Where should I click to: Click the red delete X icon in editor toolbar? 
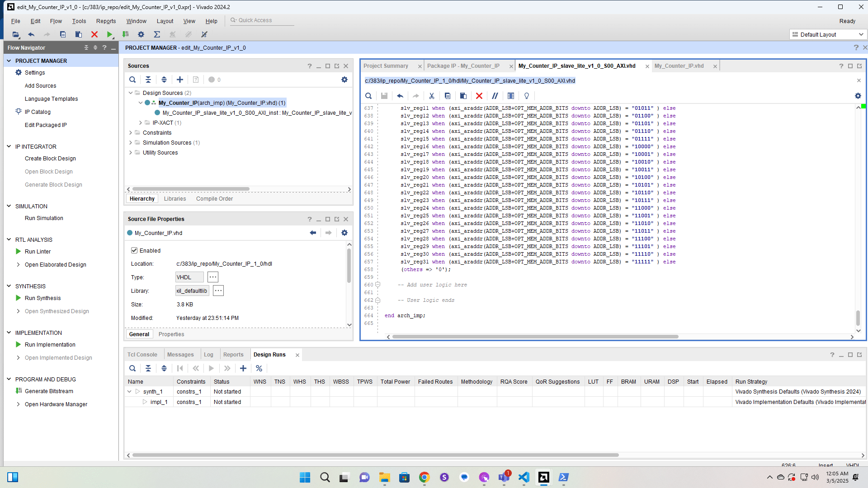coord(479,96)
